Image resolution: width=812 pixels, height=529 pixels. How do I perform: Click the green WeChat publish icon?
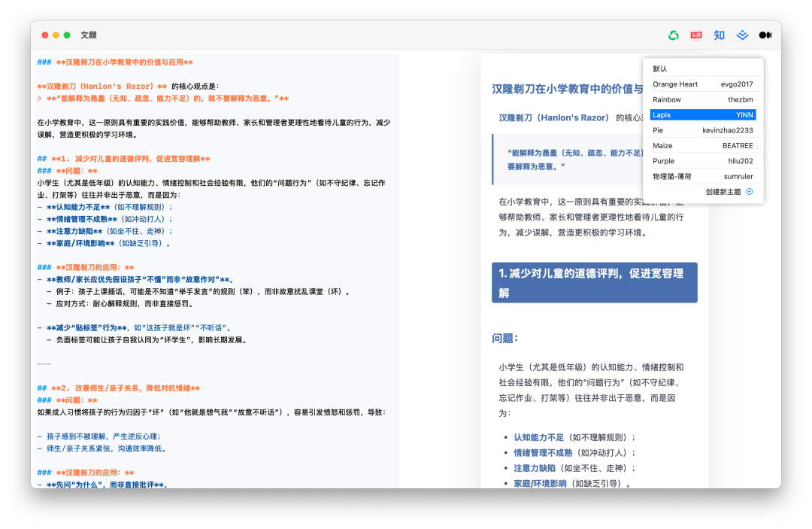[x=674, y=35]
